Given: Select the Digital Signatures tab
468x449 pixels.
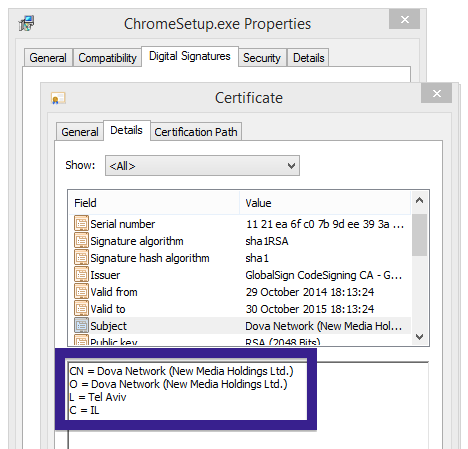Looking at the screenshot, I should tap(190, 56).
